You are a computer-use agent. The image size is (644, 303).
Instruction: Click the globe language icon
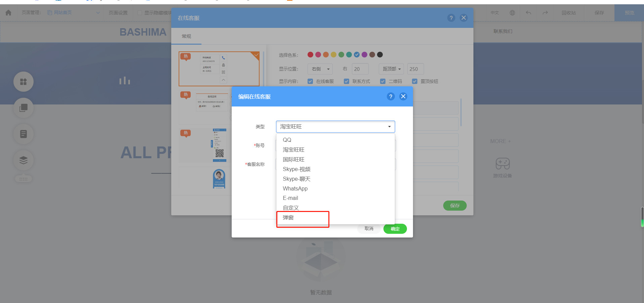coord(512,13)
